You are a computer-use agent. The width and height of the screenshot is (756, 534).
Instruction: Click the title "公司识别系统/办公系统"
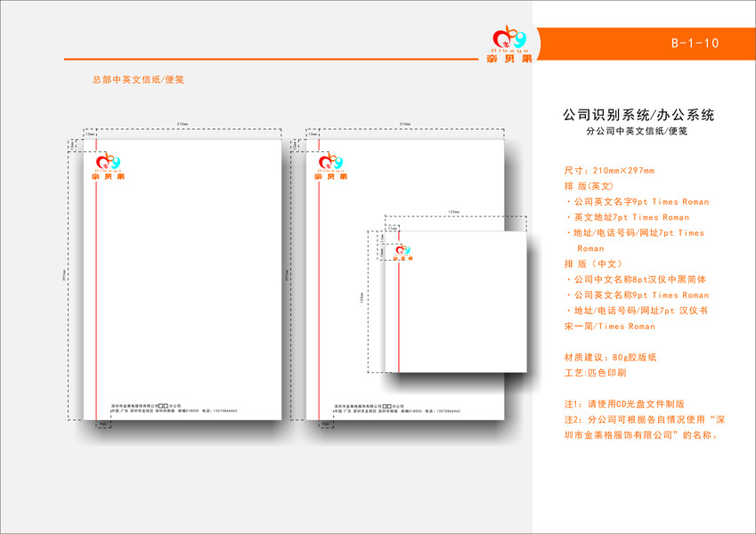point(638,115)
